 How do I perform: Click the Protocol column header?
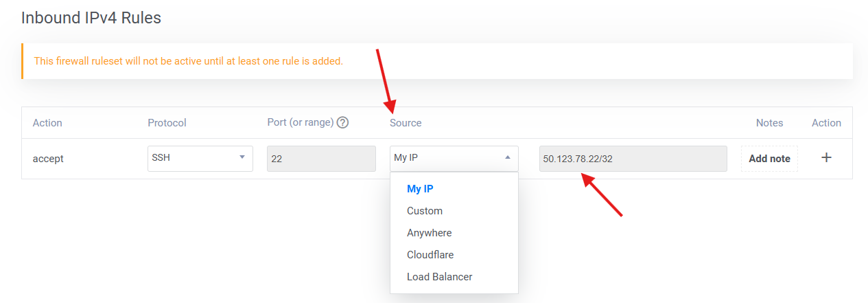pyautogui.click(x=167, y=123)
